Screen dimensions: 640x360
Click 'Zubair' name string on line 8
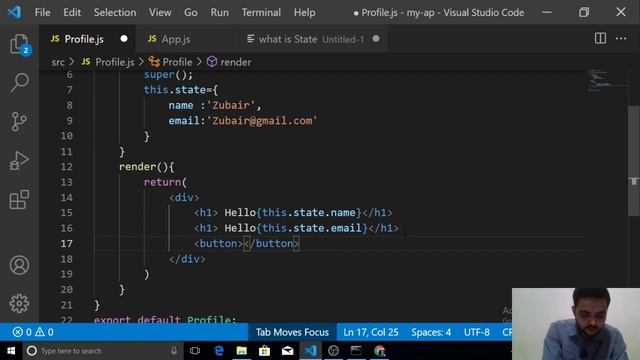point(231,105)
